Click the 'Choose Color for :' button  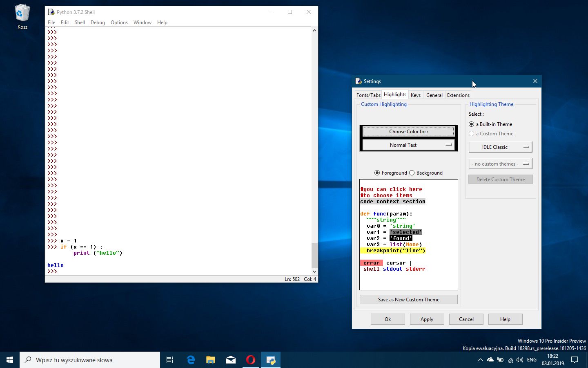point(408,132)
